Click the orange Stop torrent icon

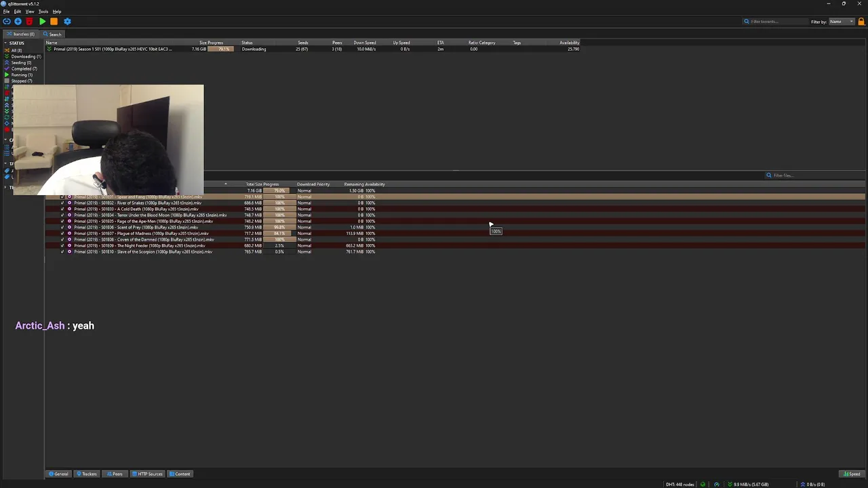(x=54, y=22)
